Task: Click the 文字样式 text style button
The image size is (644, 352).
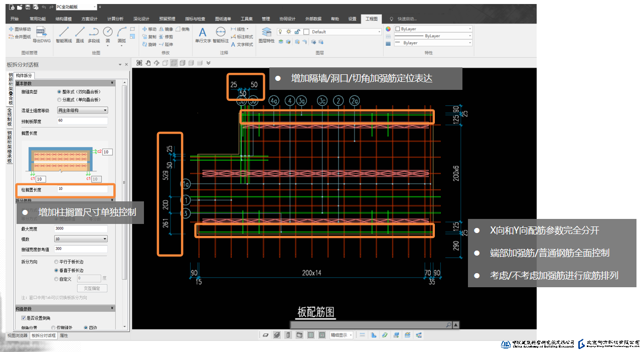Action: (242, 44)
